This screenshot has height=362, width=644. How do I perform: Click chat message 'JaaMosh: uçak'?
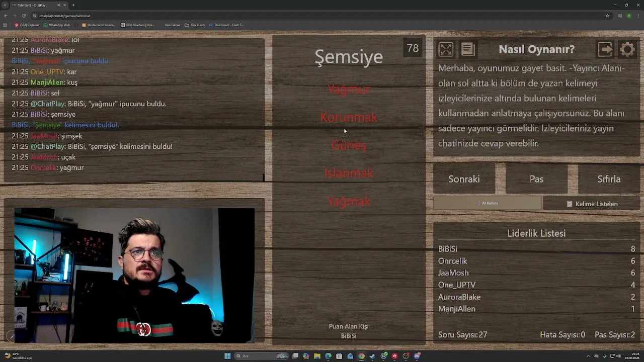pyautogui.click(x=43, y=157)
